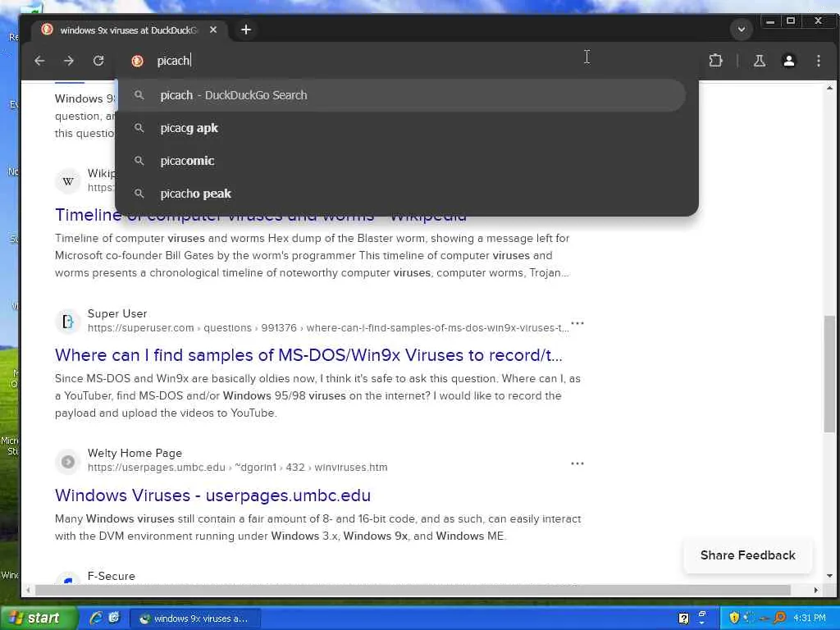This screenshot has width=840, height=630.
Task: Click the Welty Home Page site icon
Action: (68, 461)
